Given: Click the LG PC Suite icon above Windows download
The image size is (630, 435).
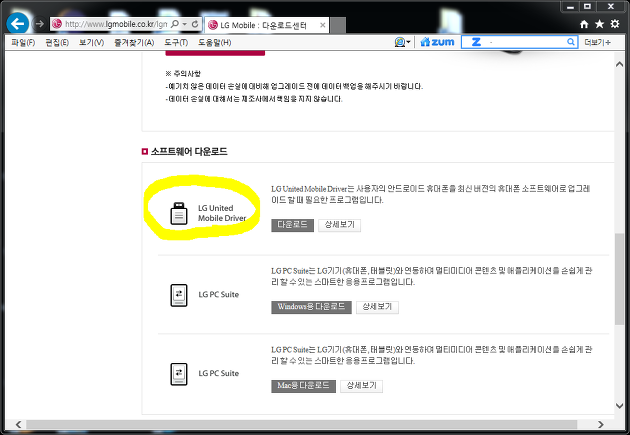Looking at the screenshot, I should coord(179,295).
